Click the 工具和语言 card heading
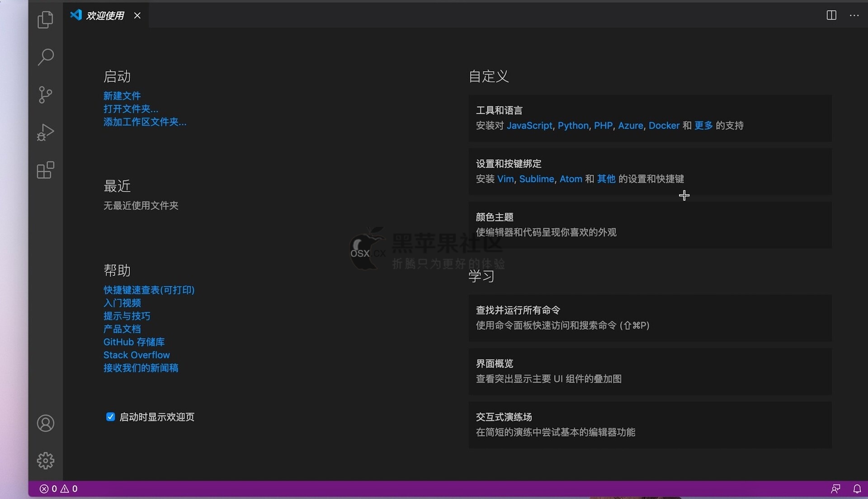This screenshot has width=868, height=499. pos(499,110)
